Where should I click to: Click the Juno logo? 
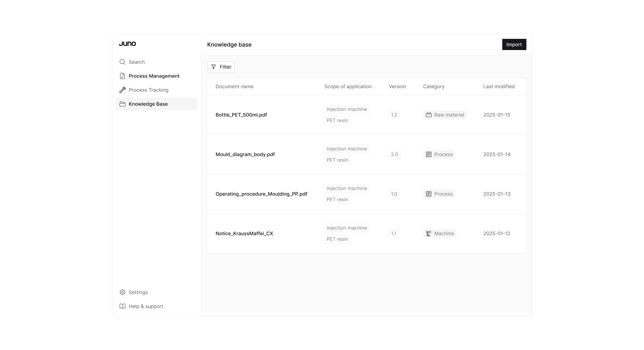(127, 44)
